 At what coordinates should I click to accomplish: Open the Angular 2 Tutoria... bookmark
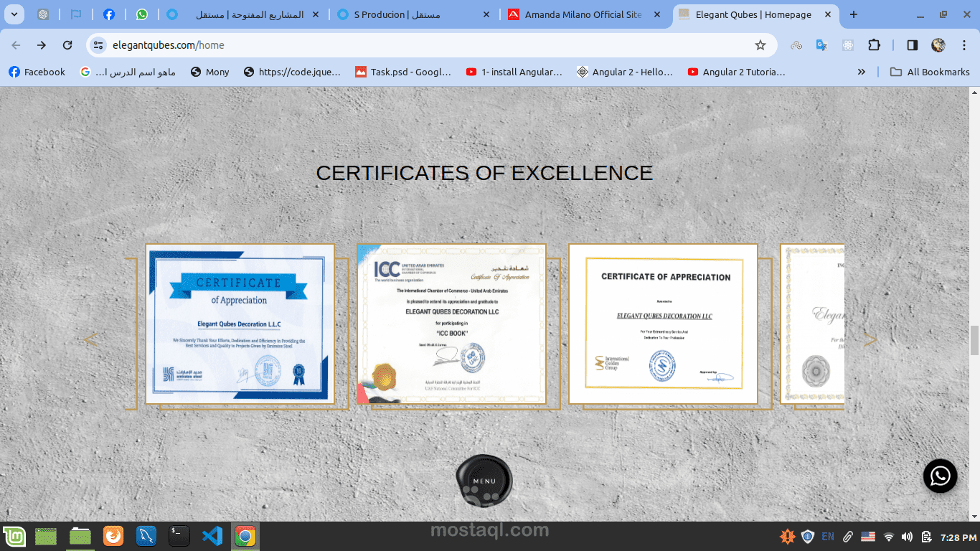point(736,72)
